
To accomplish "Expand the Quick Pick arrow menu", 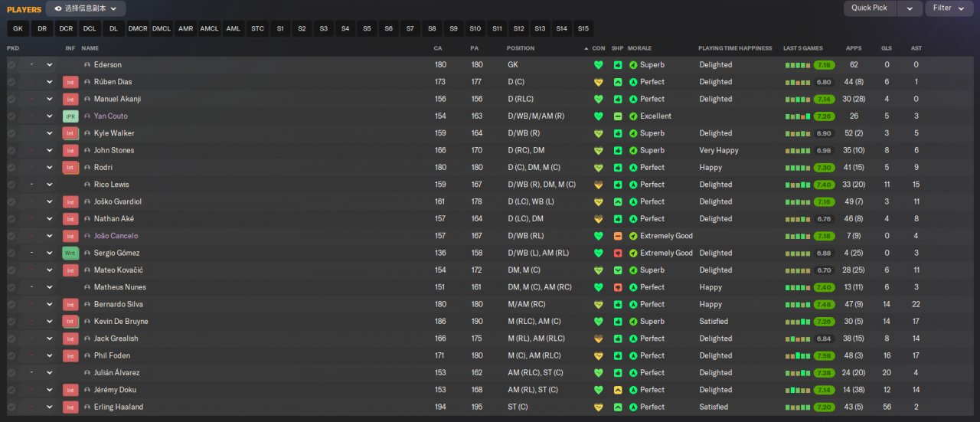I will [x=910, y=8].
